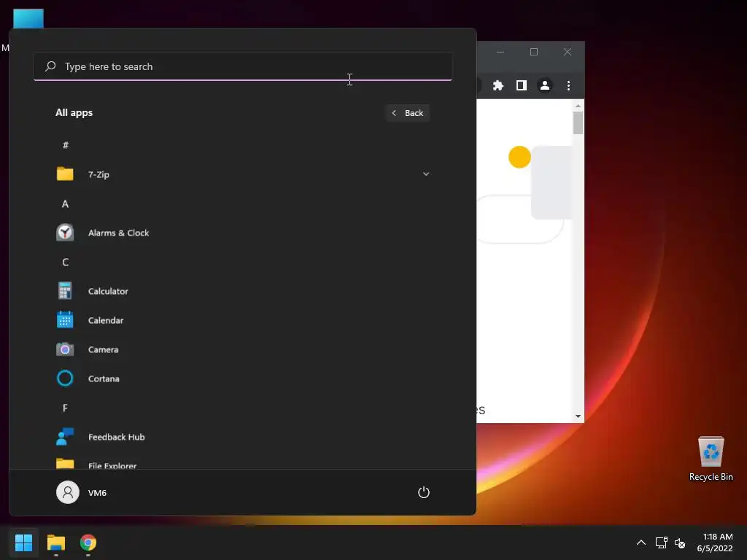Open the Feedback Hub icon
This screenshot has height=560, width=747.
point(65,437)
